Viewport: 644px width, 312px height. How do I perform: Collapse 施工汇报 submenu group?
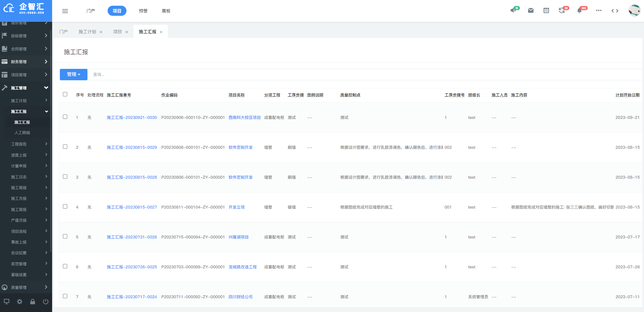[x=26, y=112]
